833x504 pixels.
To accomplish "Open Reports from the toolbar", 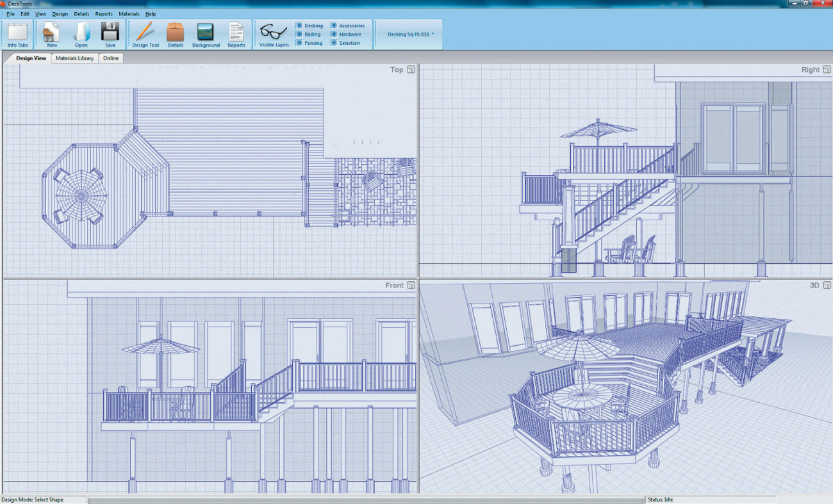I will (236, 35).
